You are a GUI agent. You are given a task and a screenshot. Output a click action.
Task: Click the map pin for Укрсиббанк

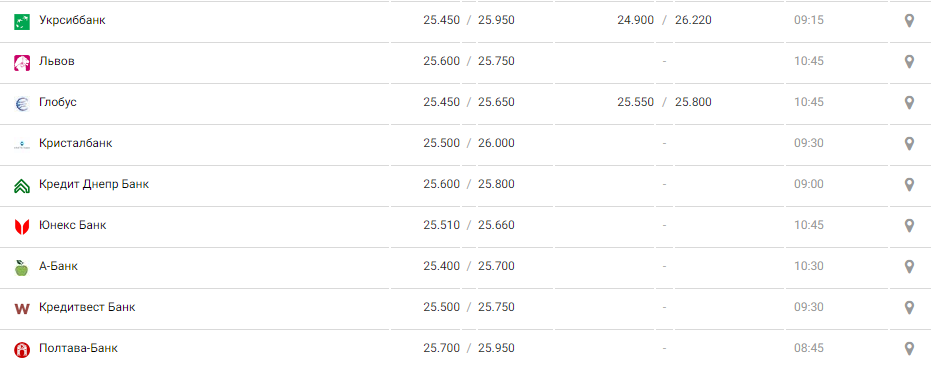pos(908,21)
